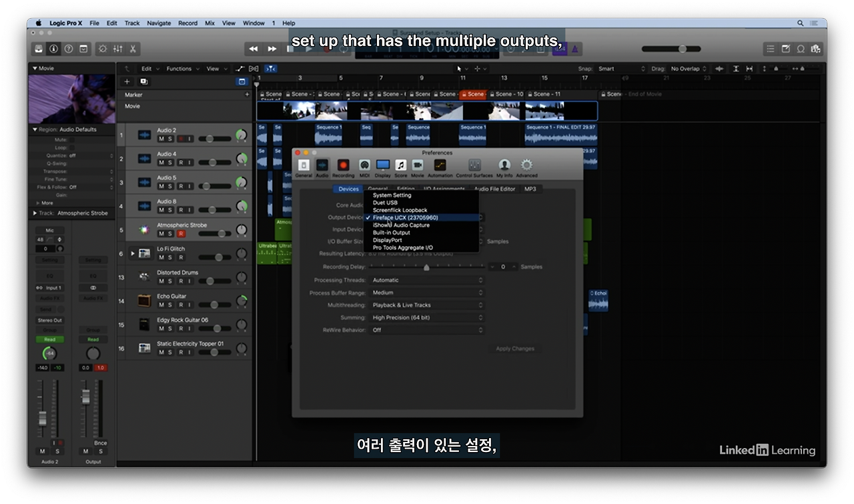854x504 pixels.
Task: Toggle input monitoring on Audio 8 track
Action: 189,210
